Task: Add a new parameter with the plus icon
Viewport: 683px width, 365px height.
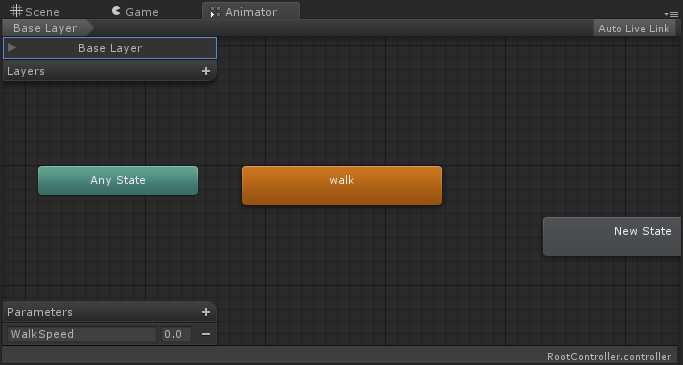Action: [x=206, y=312]
